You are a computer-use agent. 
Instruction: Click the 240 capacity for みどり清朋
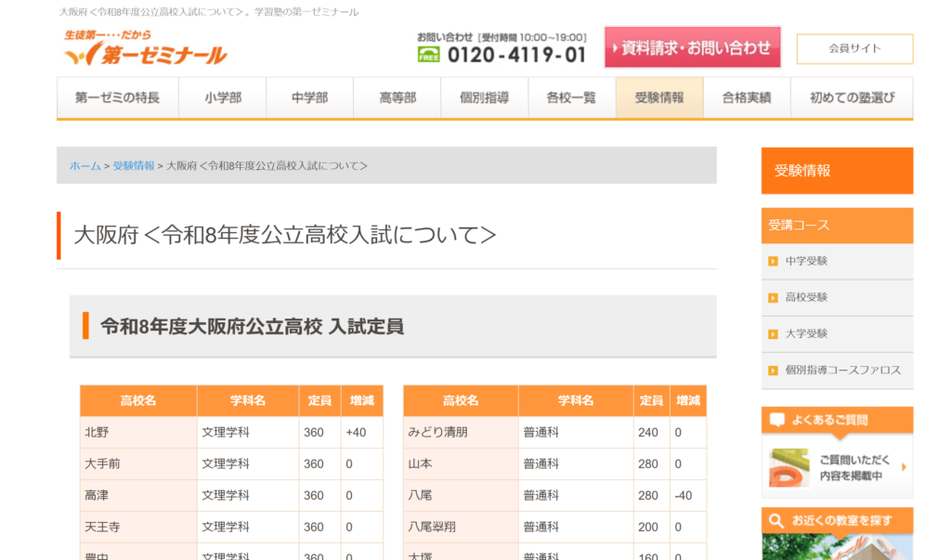pyautogui.click(x=647, y=433)
